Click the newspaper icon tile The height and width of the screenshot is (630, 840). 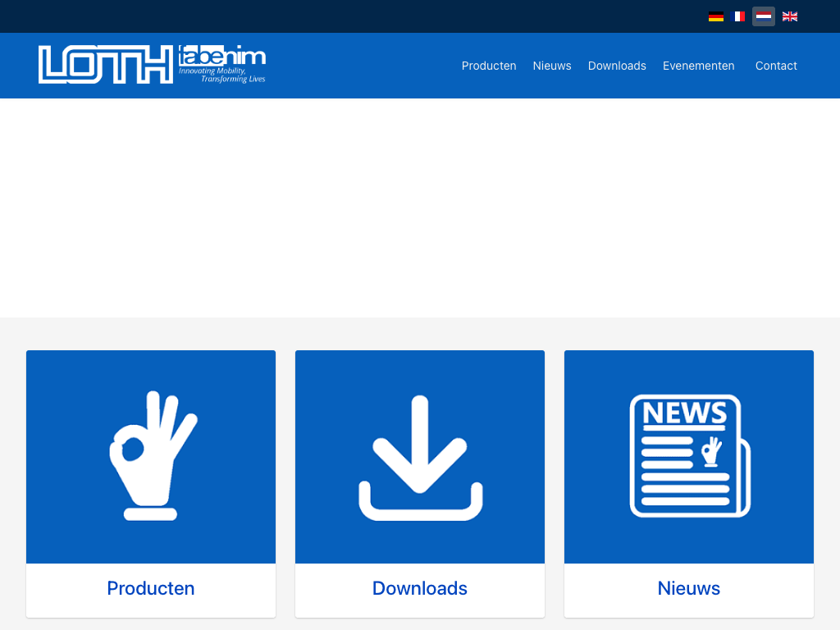pos(689,456)
